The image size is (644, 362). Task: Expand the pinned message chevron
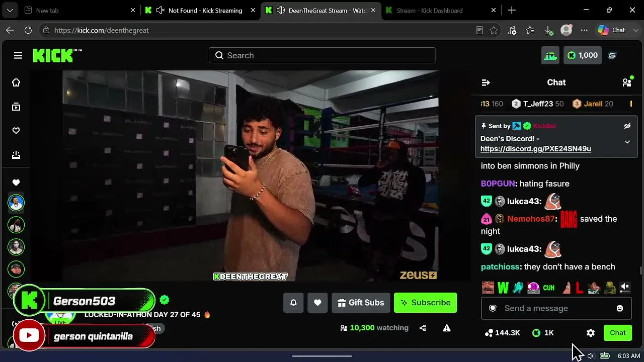click(627, 142)
